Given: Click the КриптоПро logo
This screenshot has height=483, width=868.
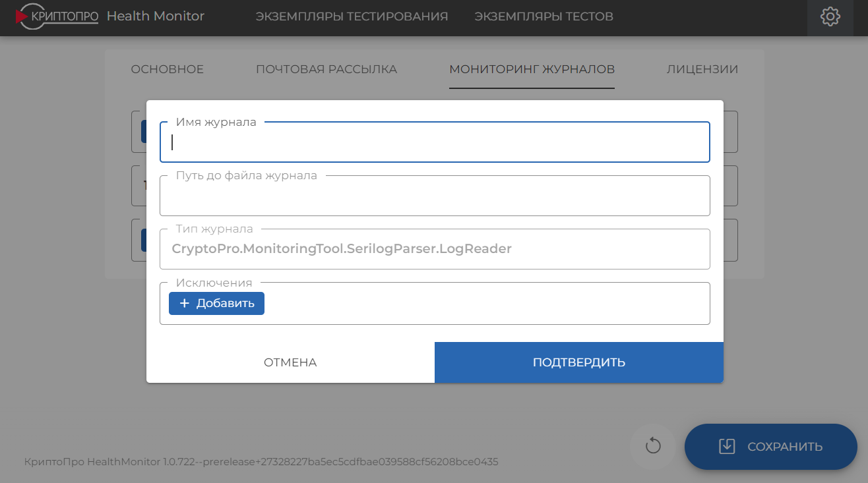Looking at the screenshot, I should click(x=57, y=16).
